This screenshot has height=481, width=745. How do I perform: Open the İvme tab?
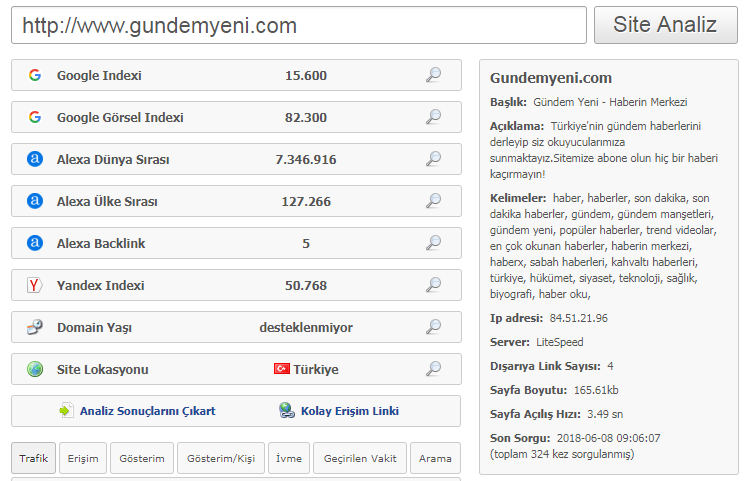pos(289,458)
